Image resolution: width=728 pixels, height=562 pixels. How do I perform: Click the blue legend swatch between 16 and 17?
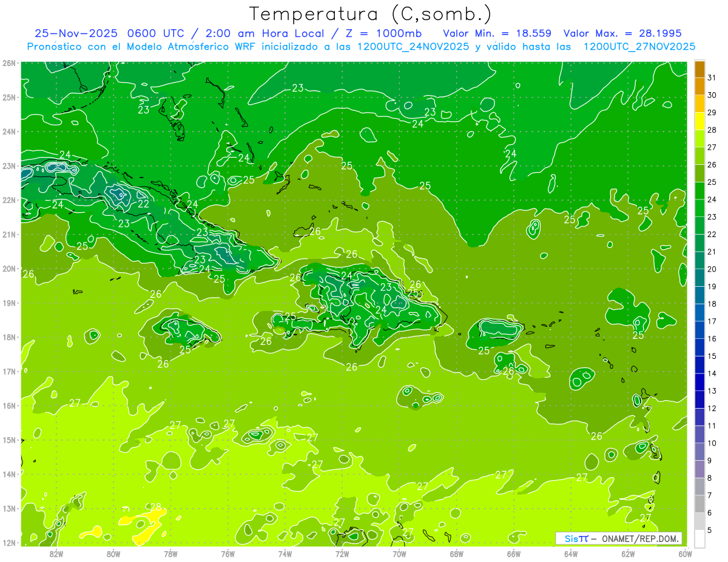click(699, 330)
